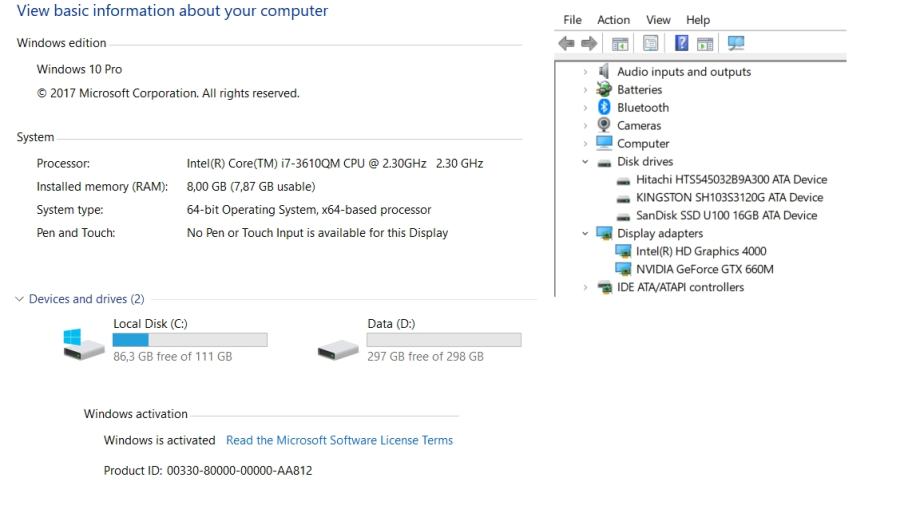Click the IDE ATA/ATAPI controllers icon
This screenshot has width=920, height=517.
(x=604, y=287)
